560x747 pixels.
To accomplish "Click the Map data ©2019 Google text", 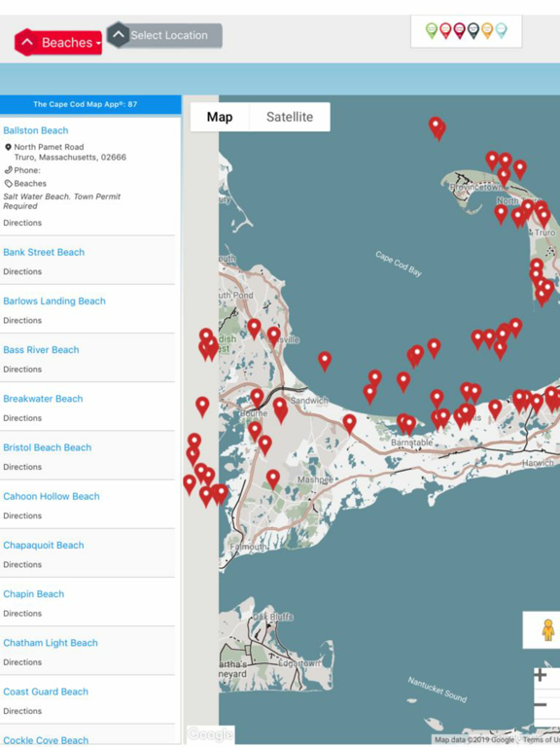I will (473, 740).
